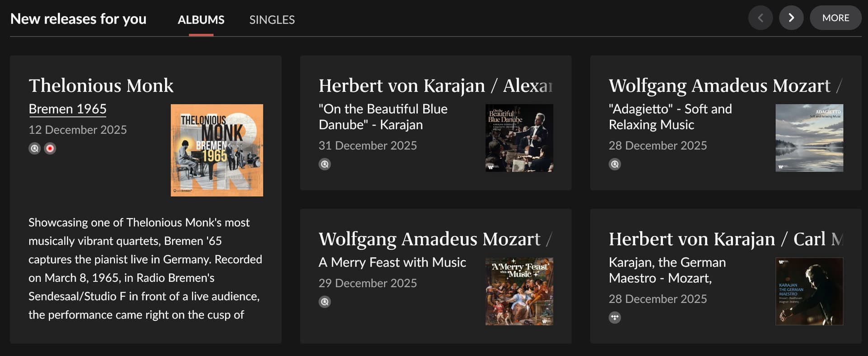This screenshot has width=868, height=356.
Task: Click the red record badge under Bremen 1965
Action: pos(50,148)
